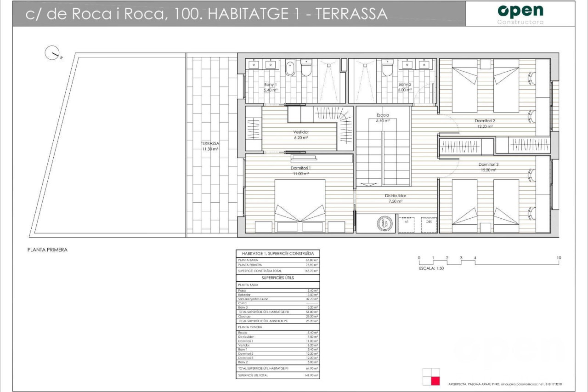
Task: Click the toilet symbol in Bany 1
Action: point(306,67)
